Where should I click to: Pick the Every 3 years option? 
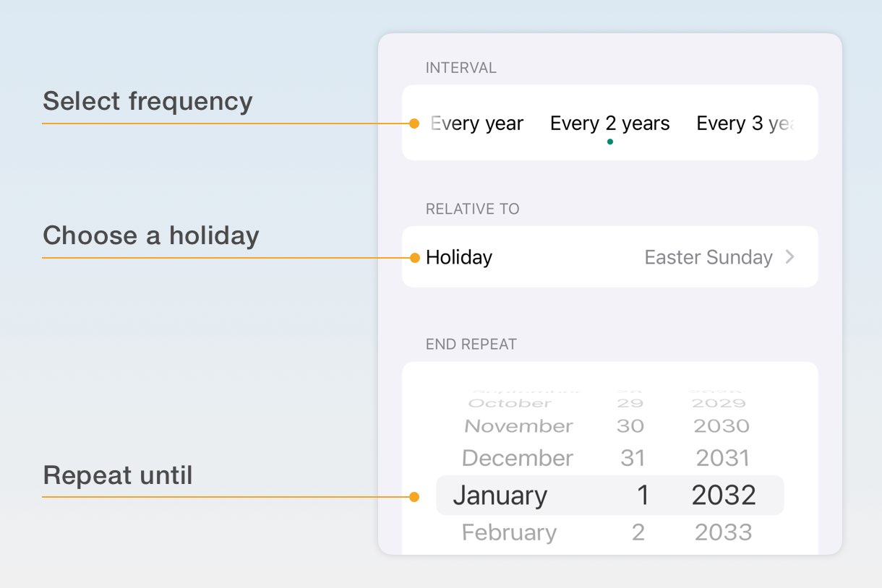pyautogui.click(x=745, y=124)
